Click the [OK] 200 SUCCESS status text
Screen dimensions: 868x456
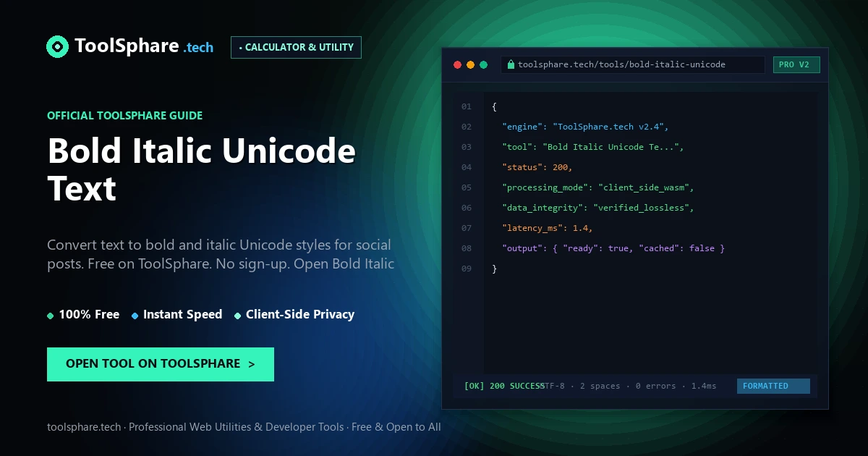tap(504, 386)
